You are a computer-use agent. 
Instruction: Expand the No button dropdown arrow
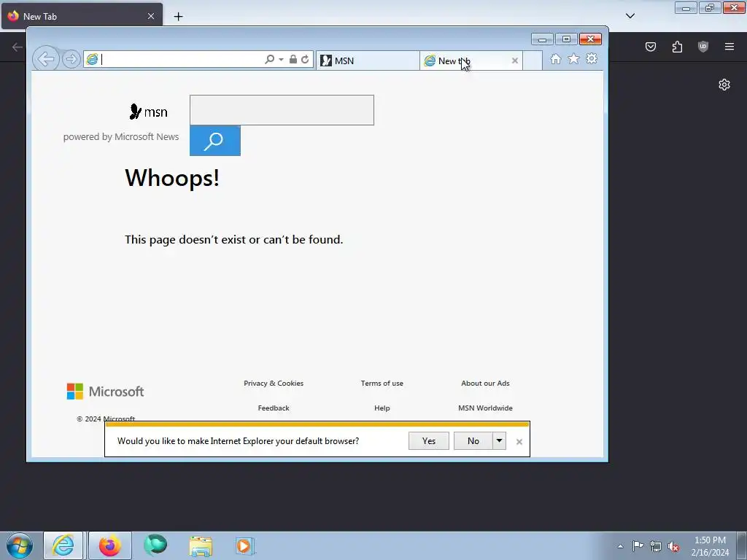(x=499, y=441)
